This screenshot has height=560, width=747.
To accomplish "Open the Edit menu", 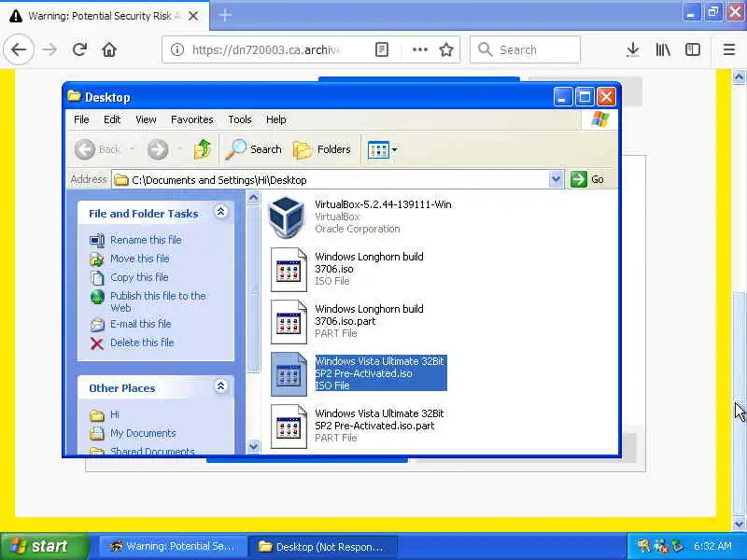I will [x=112, y=119].
